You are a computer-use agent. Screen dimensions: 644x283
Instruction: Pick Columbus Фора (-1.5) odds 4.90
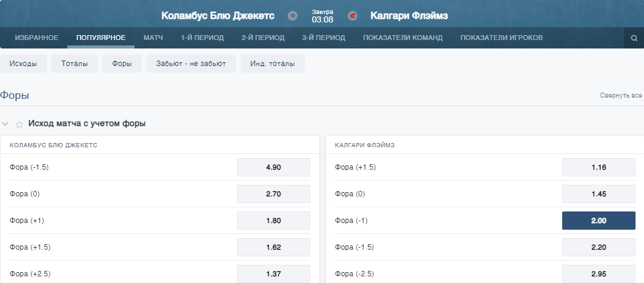tap(274, 167)
